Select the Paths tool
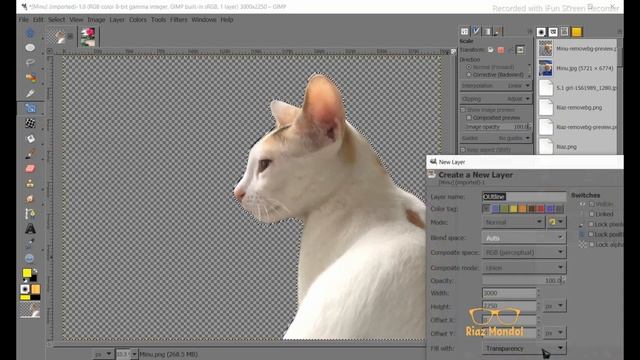 click(x=30, y=213)
